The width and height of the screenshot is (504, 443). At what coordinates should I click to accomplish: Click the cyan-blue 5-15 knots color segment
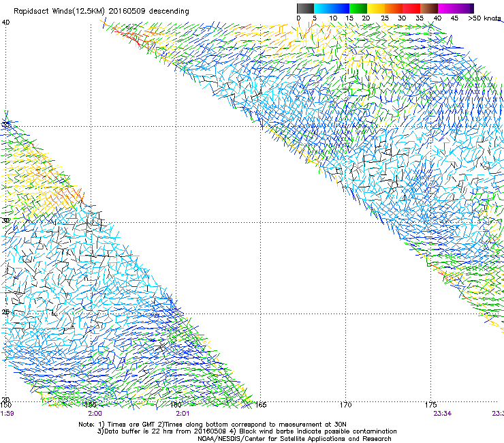pos(332,8)
